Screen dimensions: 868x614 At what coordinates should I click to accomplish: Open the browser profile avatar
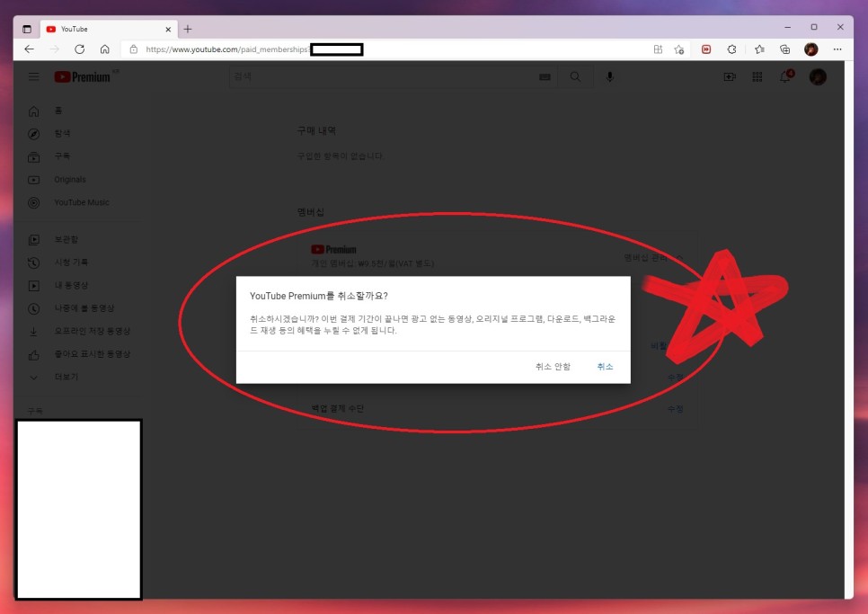pos(811,49)
